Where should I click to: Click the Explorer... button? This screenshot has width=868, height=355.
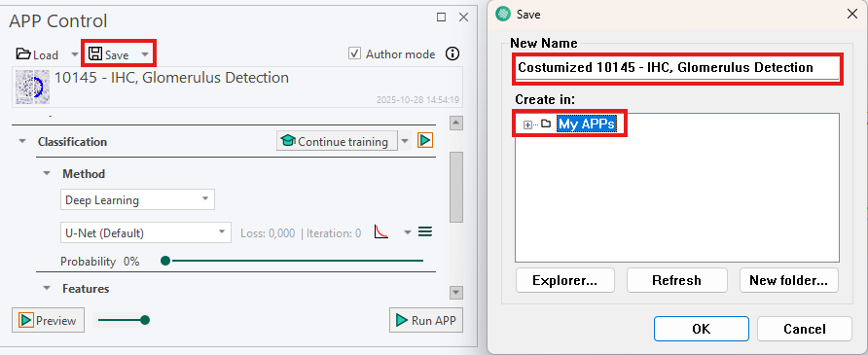(x=565, y=280)
